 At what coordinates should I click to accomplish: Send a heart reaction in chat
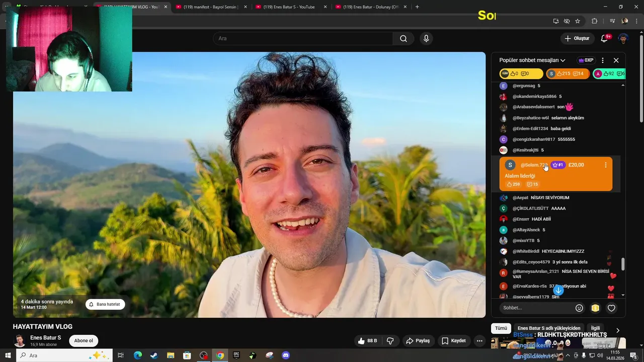[611, 308]
